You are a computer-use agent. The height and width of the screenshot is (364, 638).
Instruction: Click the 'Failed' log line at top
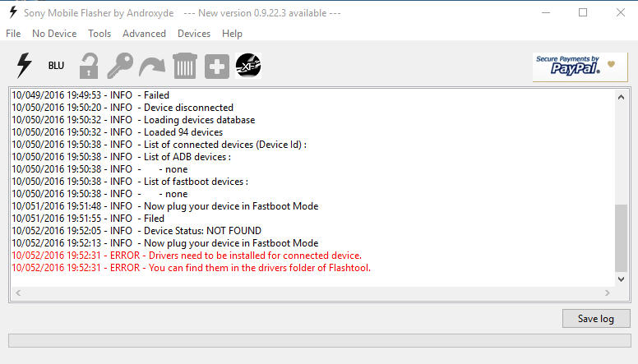click(90, 95)
